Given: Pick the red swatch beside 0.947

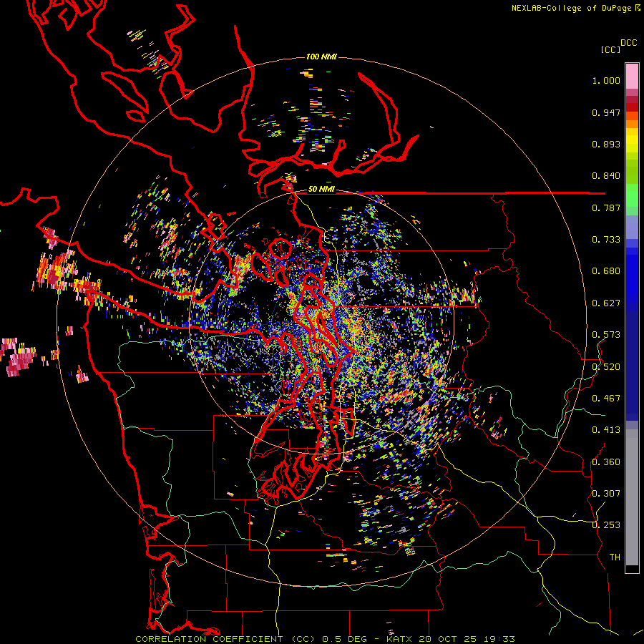Looking at the screenshot, I should coord(632,107).
